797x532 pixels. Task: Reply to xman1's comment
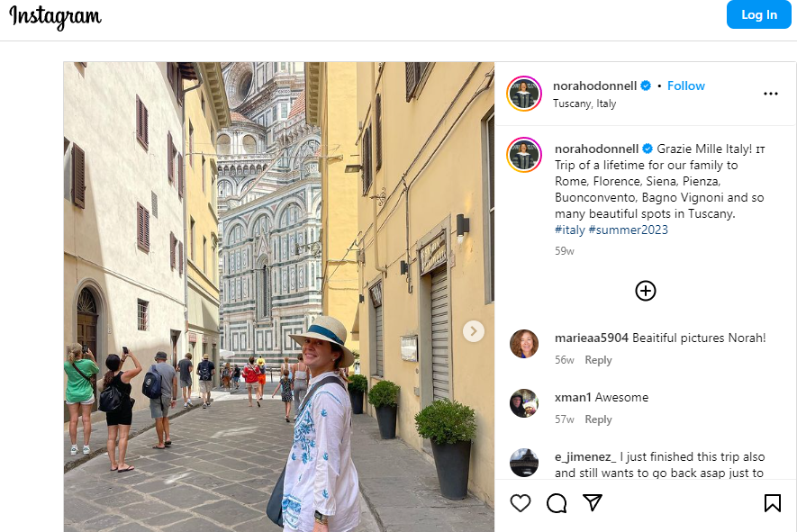pos(598,419)
